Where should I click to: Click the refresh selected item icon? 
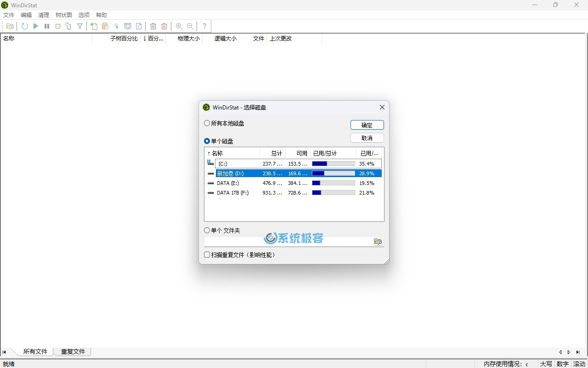pos(68,26)
